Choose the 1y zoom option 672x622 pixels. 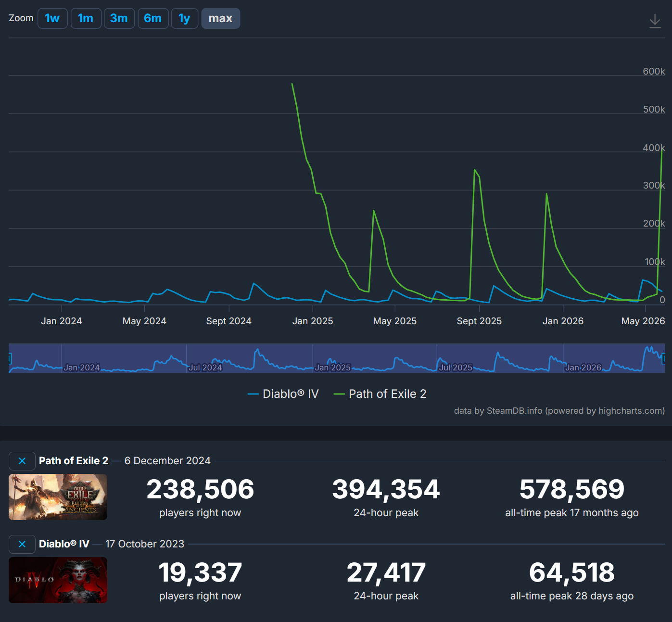coord(185,18)
